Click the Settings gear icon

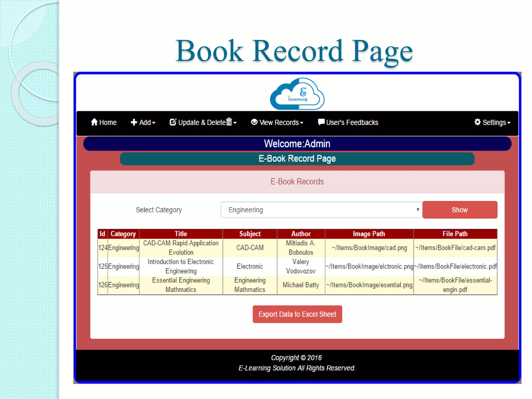tap(477, 122)
